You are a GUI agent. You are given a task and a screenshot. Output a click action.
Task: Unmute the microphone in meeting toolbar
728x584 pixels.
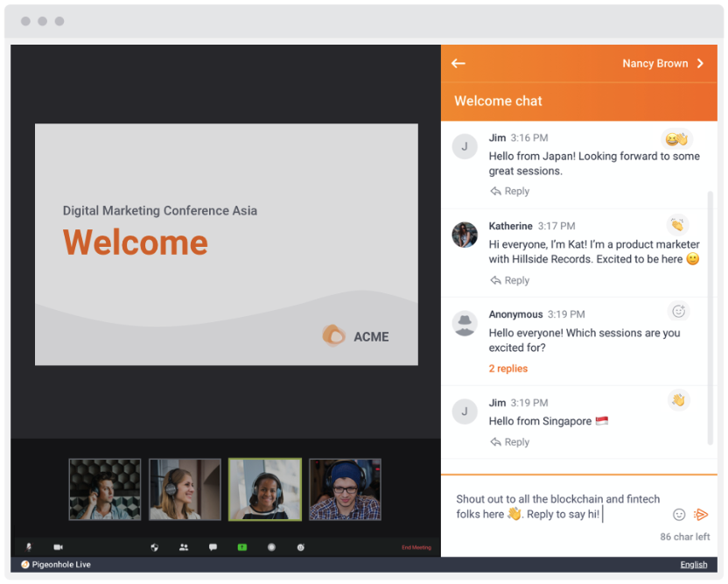click(29, 547)
